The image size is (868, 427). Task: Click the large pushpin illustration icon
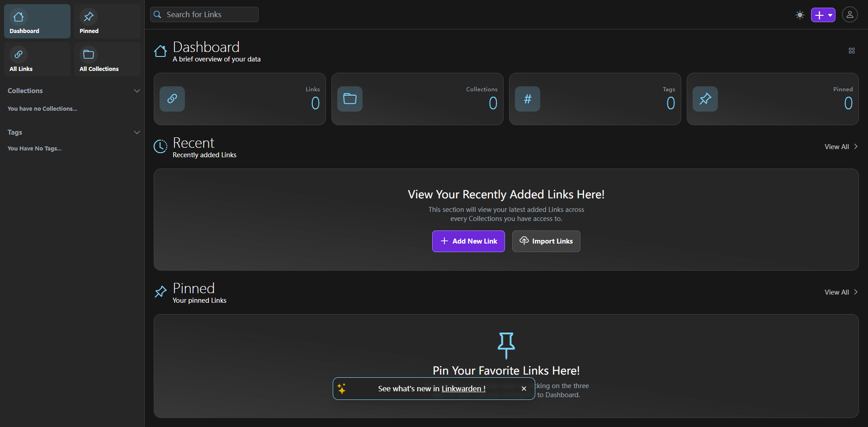[506, 346]
